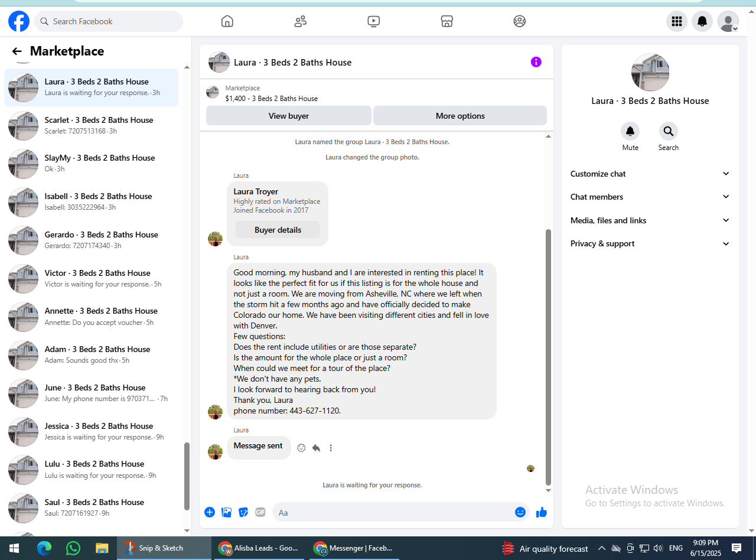Open the notifications bell in header

point(702,21)
